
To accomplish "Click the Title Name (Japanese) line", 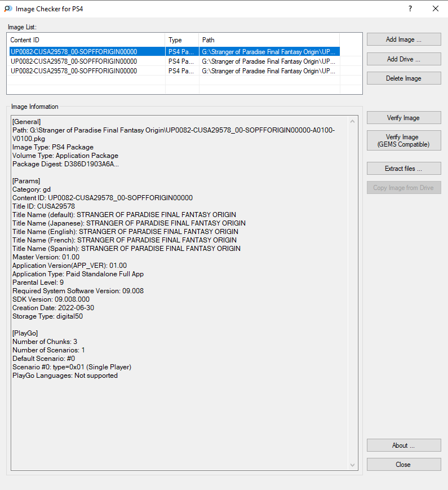I will pos(128,223).
